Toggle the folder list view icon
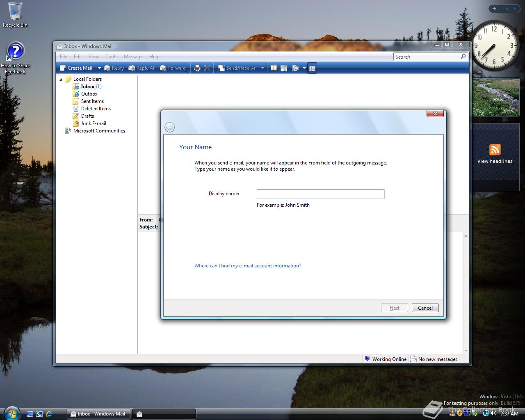The image size is (525, 420). [x=312, y=68]
